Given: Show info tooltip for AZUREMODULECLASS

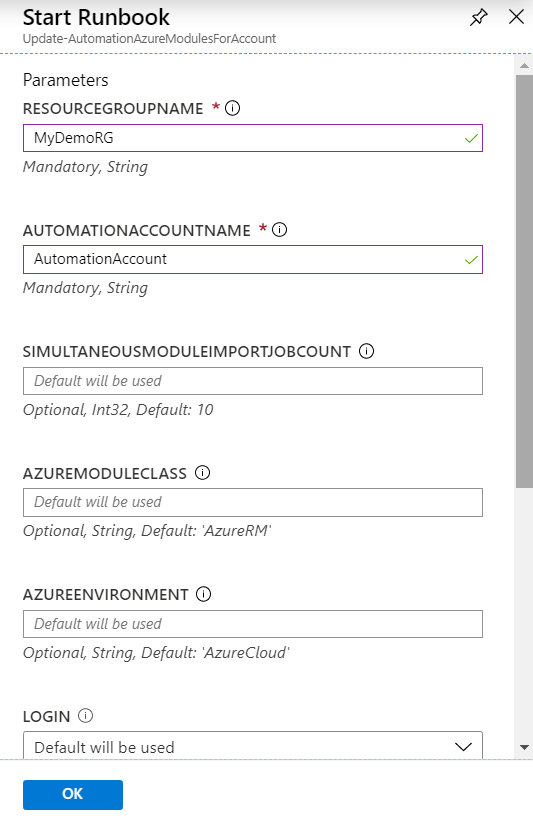Looking at the screenshot, I should point(202,472).
